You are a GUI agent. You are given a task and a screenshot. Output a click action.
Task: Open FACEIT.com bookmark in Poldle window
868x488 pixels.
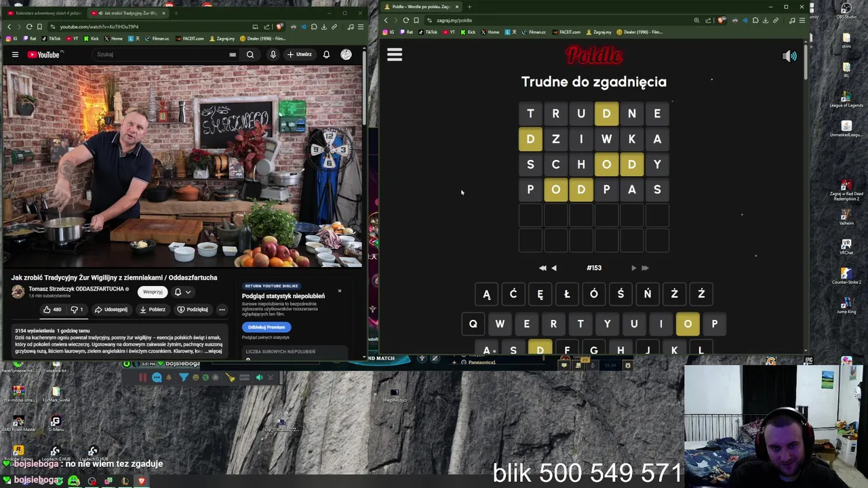pos(566,32)
